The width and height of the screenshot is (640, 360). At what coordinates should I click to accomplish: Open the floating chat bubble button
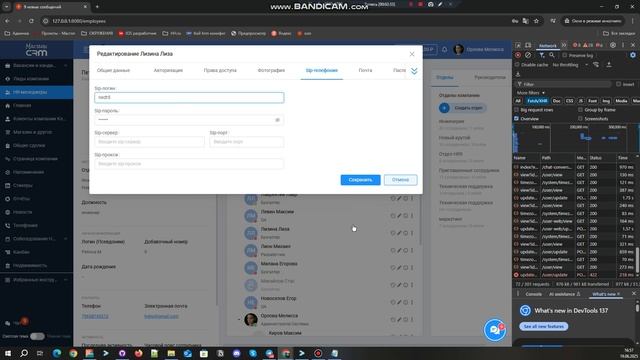(495, 330)
